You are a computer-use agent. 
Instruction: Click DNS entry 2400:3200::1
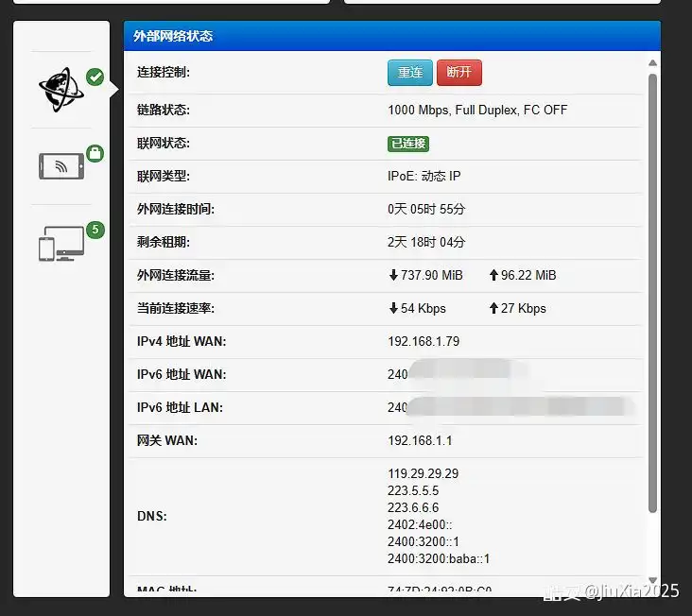pos(424,541)
